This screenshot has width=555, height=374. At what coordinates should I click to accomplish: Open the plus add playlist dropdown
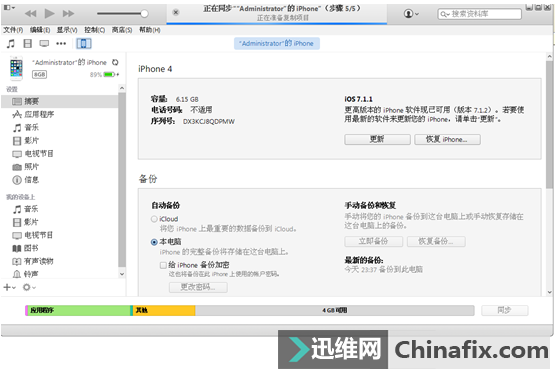coord(10,287)
